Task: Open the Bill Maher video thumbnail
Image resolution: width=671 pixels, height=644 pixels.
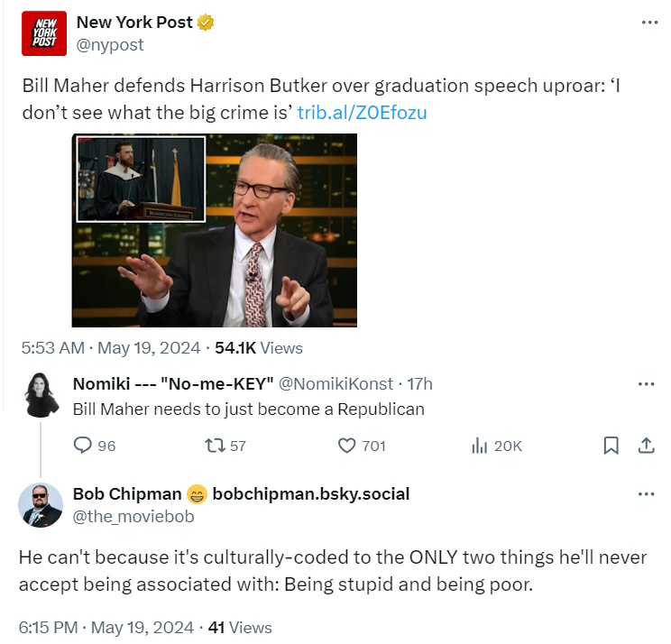Action: (215, 230)
